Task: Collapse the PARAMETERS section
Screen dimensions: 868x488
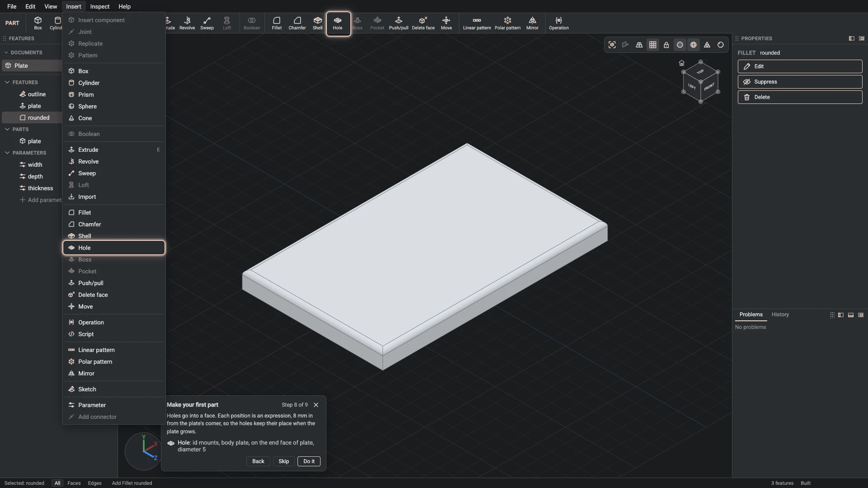Action: coord(7,153)
